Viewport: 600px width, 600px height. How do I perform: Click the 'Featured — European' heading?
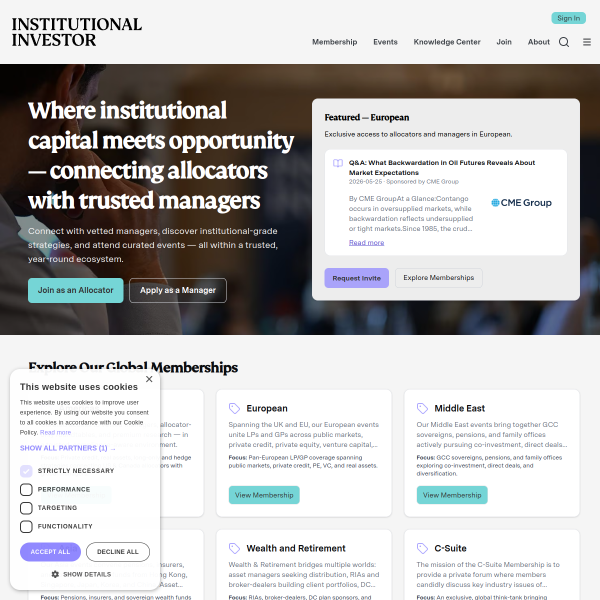coord(367,117)
